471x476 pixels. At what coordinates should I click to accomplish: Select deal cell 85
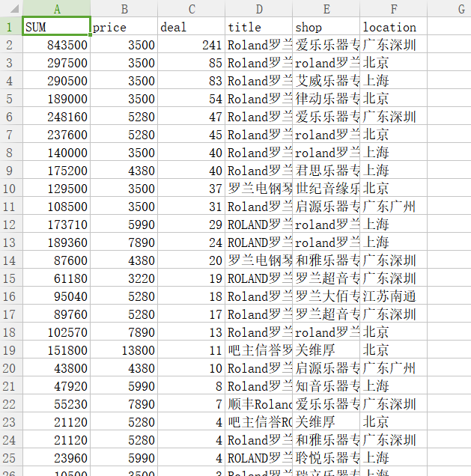pos(191,63)
